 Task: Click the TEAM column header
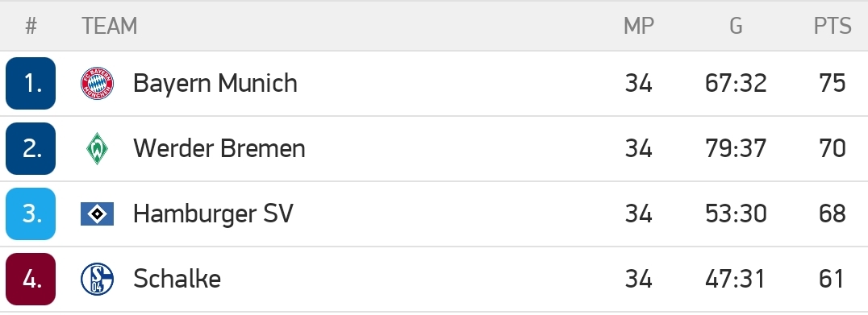click(x=110, y=26)
